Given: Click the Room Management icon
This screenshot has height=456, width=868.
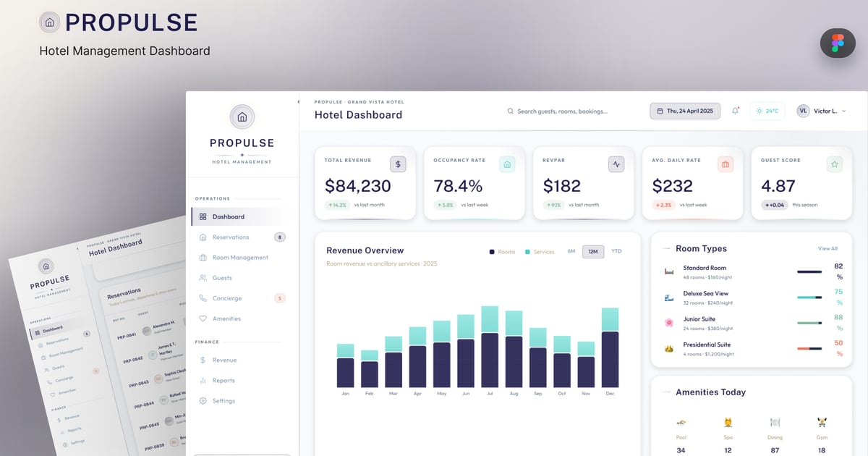Looking at the screenshot, I should click(x=203, y=257).
